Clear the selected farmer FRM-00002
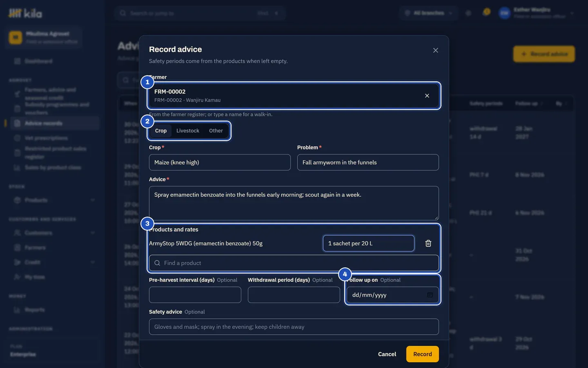The image size is (588, 368). point(427,96)
